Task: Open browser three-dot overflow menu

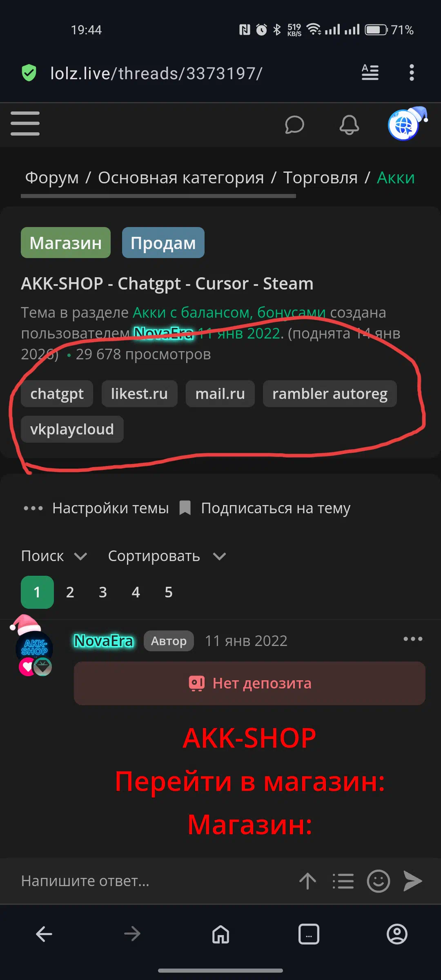Action: coord(412,73)
